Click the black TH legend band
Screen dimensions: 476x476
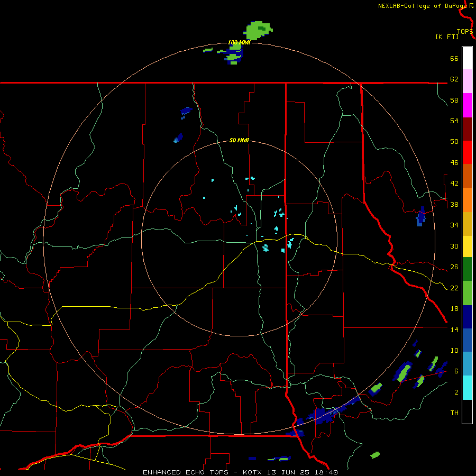pos(467,411)
